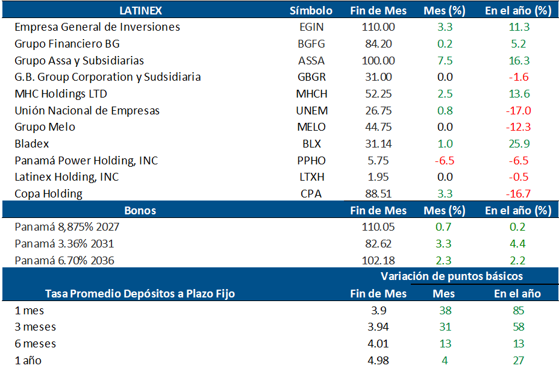Click the 4.01 deposit rate
This screenshot has width=559, height=392.
pos(378,344)
